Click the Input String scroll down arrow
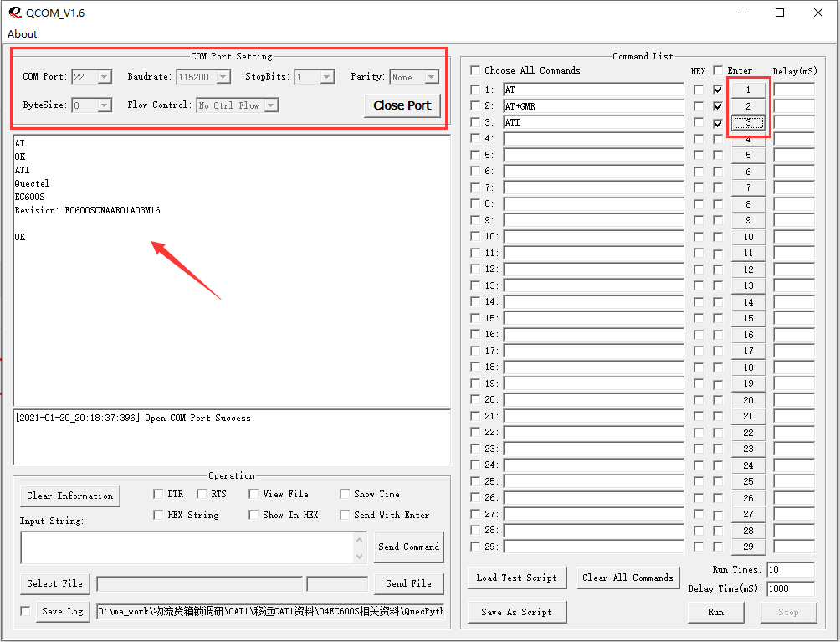Viewport: 840px width, 642px height. pos(360,557)
